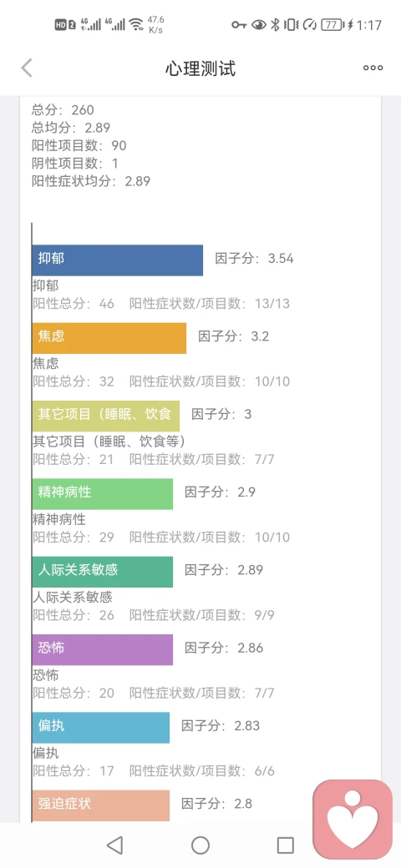Tap the 总分: 260 score line
The image size is (401, 868).
pos(63,109)
